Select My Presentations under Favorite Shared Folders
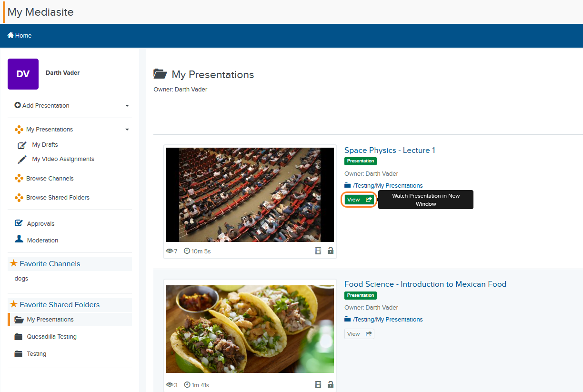This screenshot has height=392, width=583. click(50, 320)
